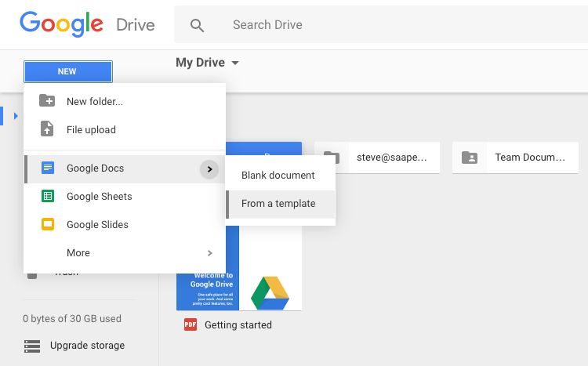This screenshot has width=588, height=366.
Task: Expand the Google Docs submenu arrow
Action: [x=209, y=169]
